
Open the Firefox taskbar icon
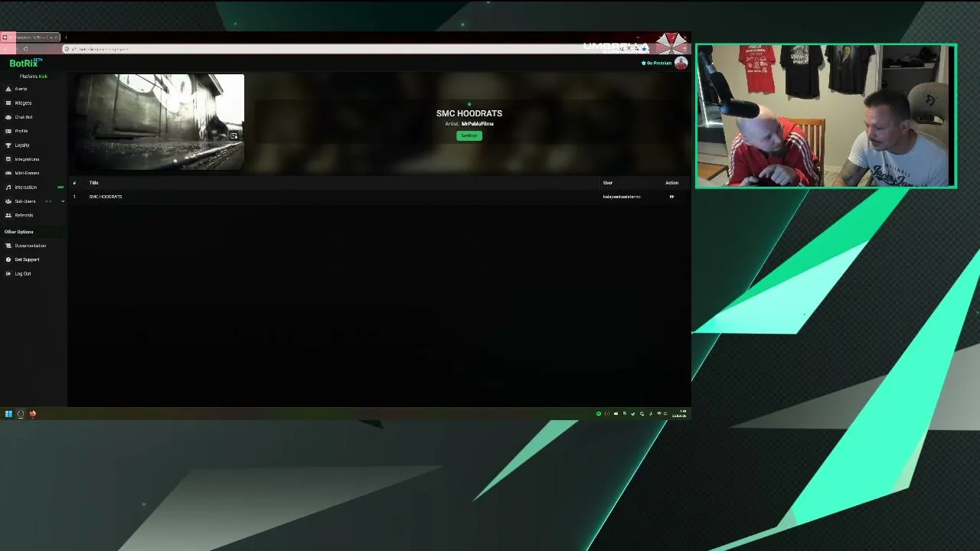pyautogui.click(x=33, y=414)
